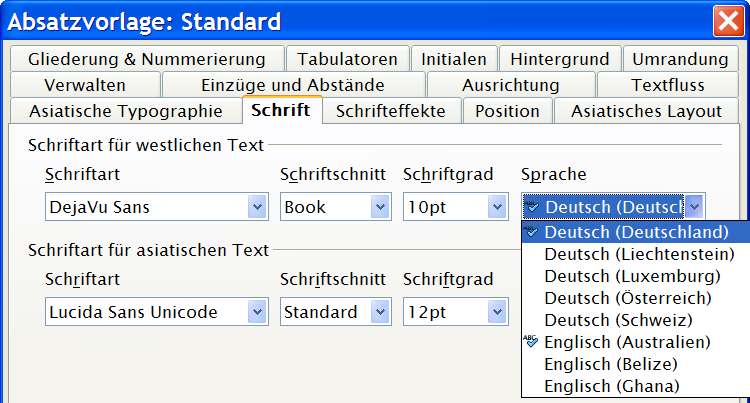750x403 pixels.
Task: Close the Absatzvorlage dialog window
Action: (x=726, y=20)
